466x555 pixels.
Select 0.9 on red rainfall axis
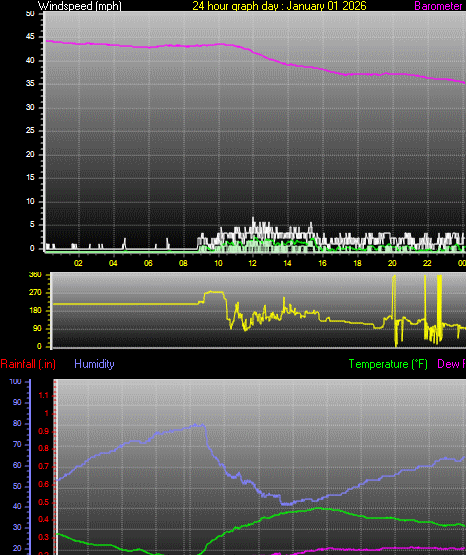click(44, 431)
